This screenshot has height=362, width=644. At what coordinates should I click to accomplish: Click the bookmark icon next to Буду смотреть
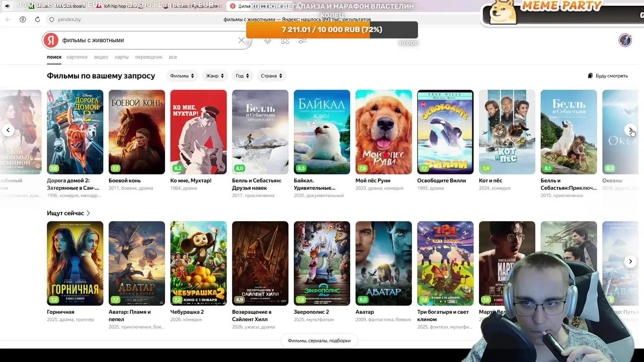coord(590,76)
